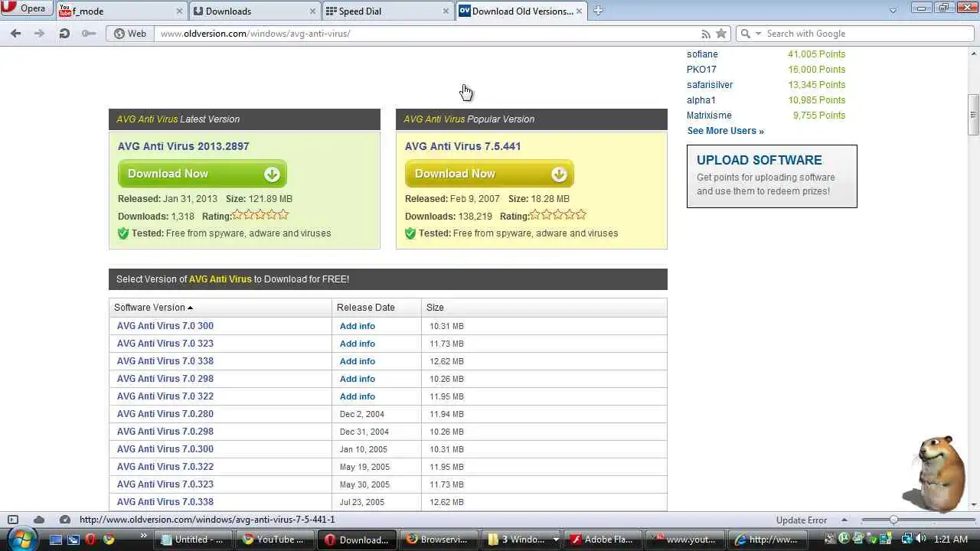Click the Opera quick launch icon in taskbar

(90, 540)
